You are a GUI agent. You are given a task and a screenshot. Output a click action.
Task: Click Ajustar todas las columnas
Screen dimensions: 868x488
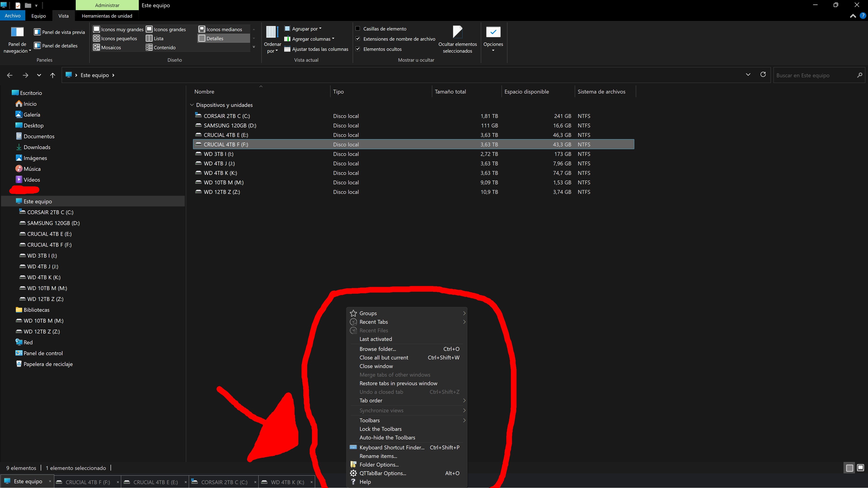coord(316,49)
